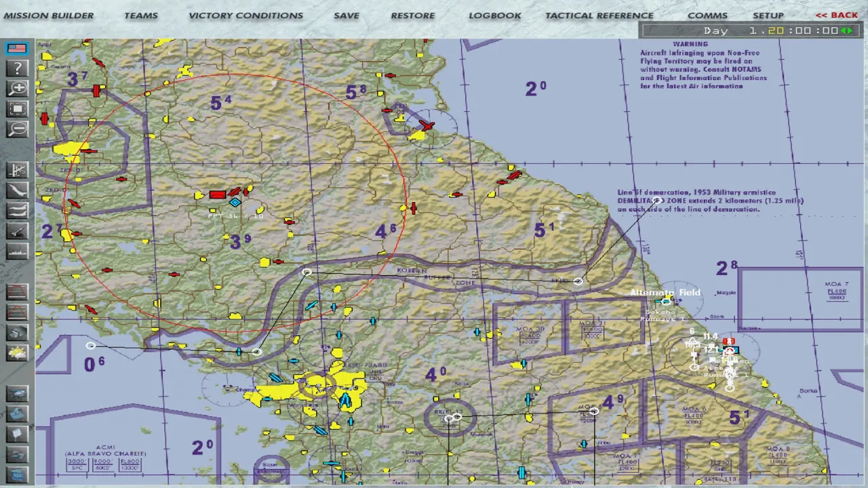Click the last blue map icon in the sidebar

point(17,474)
